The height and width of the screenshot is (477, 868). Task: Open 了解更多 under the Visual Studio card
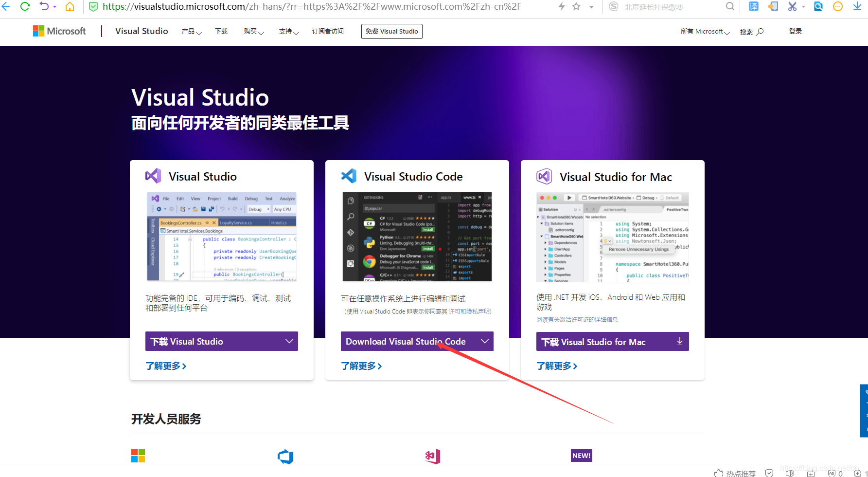coord(166,366)
